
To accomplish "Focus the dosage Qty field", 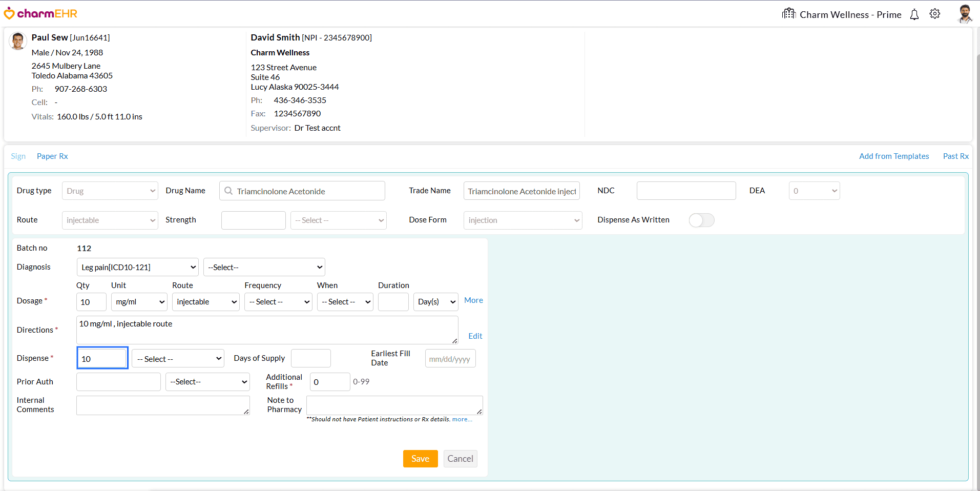I will point(91,302).
